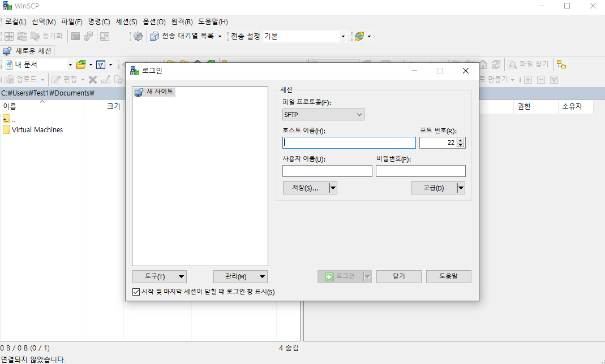
Task: Click the 고급(D) advanced button
Action: click(434, 188)
